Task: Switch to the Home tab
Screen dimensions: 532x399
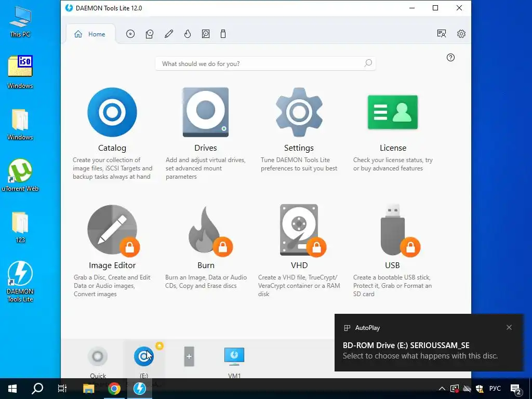Action: point(90,34)
